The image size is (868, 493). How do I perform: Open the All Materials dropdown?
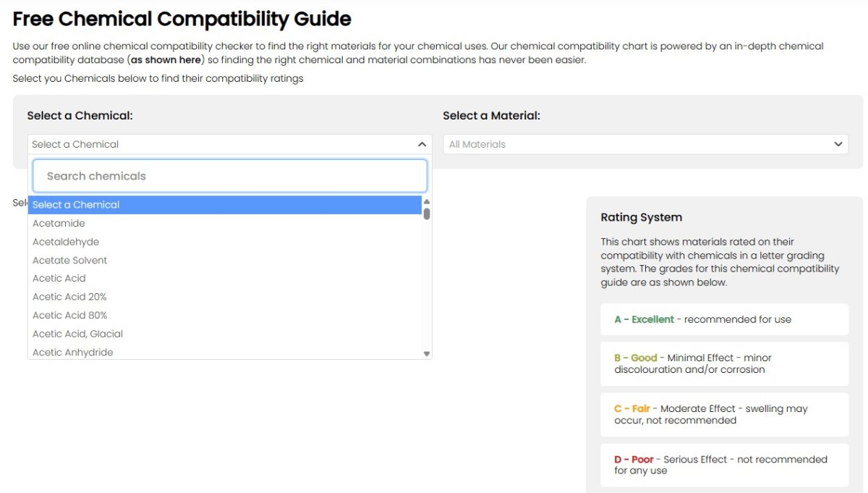[x=645, y=144]
